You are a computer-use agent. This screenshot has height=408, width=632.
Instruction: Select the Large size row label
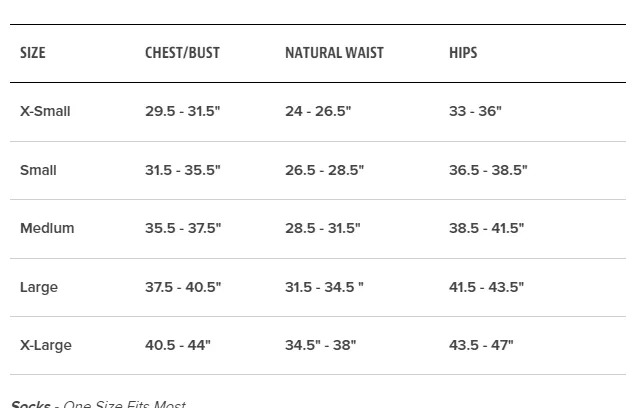coord(39,287)
